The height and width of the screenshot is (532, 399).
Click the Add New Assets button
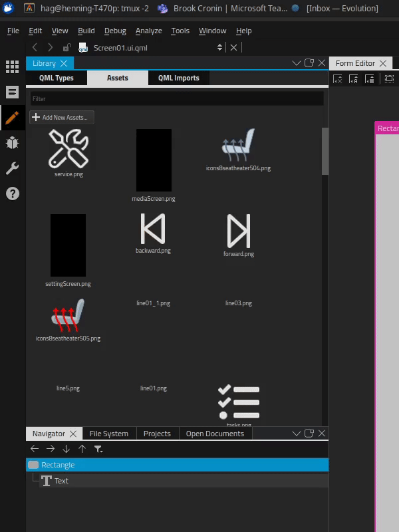(62, 118)
